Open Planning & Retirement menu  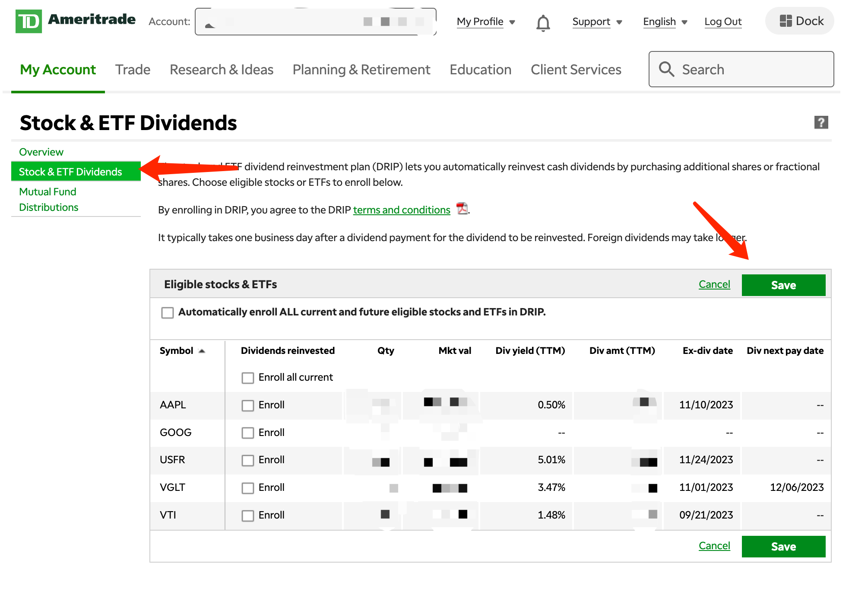(361, 70)
